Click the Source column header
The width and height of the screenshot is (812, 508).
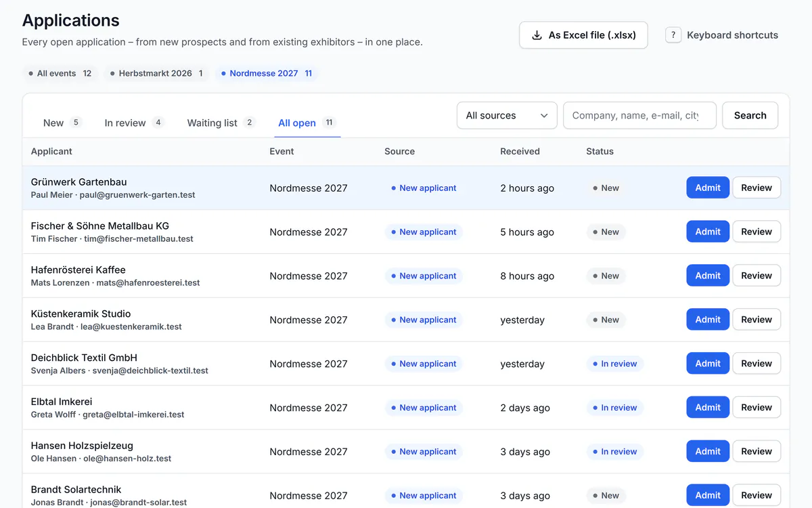(399, 152)
